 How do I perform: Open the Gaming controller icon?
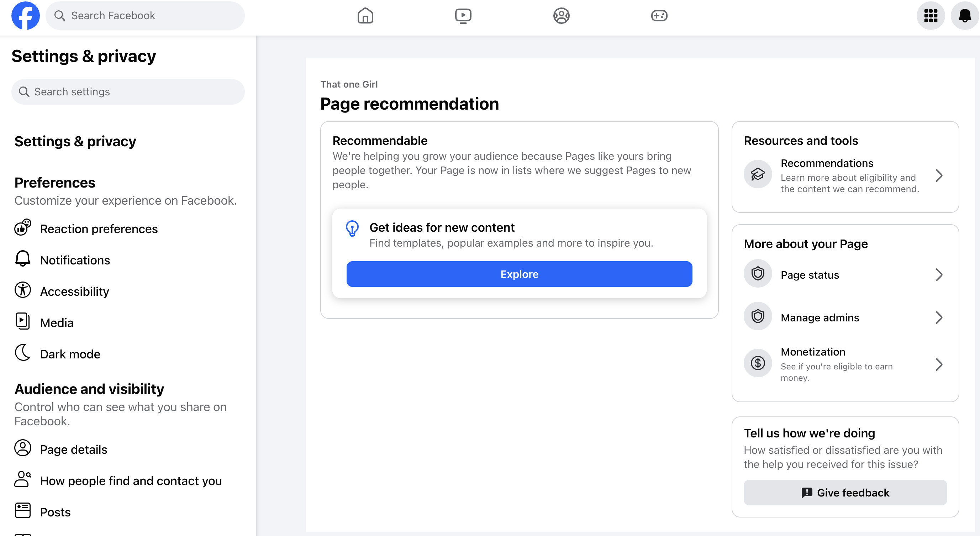click(x=659, y=16)
